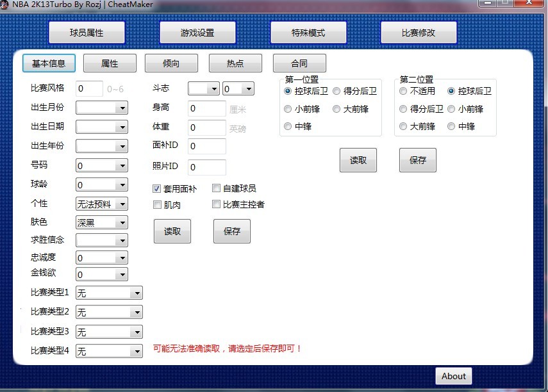Tick the 比赛主控者 checkbox
This screenshot has height=392, width=548.
tap(217, 205)
